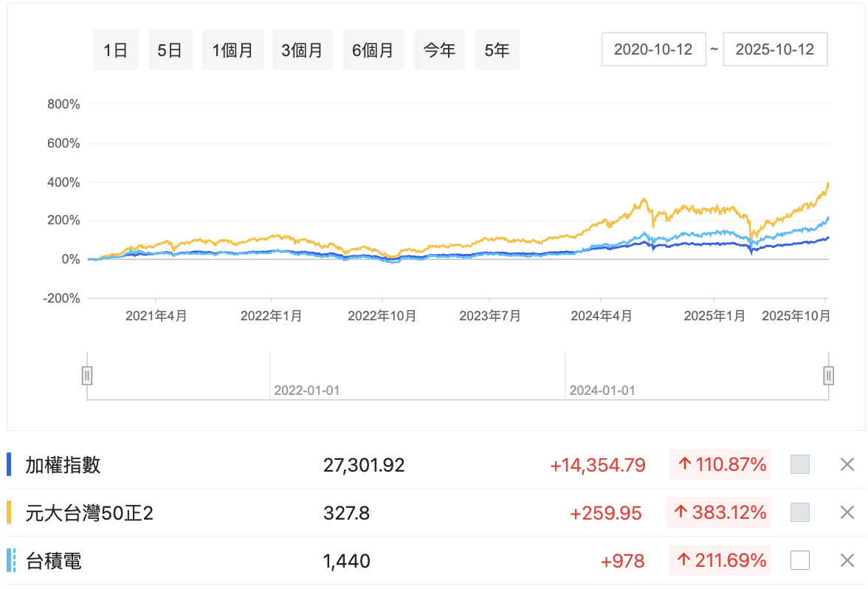Screen dimensions: 868x589
Task: Click the yellow 元大台灣50正2 color marker
Action: coord(9,512)
